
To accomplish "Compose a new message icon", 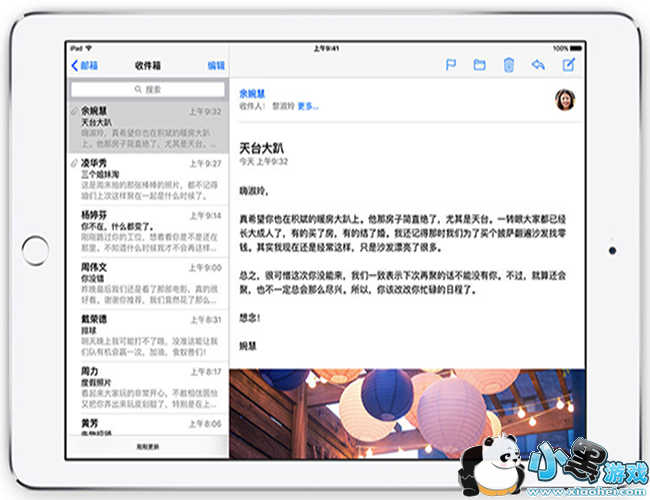I will pos(569,65).
